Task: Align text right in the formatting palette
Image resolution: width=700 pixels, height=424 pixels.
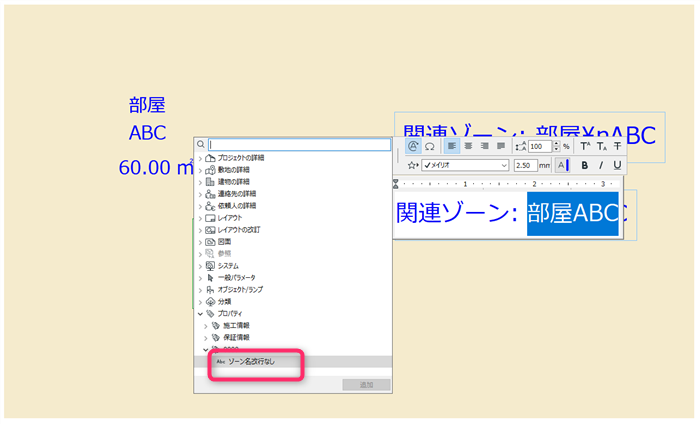Action: (484, 146)
